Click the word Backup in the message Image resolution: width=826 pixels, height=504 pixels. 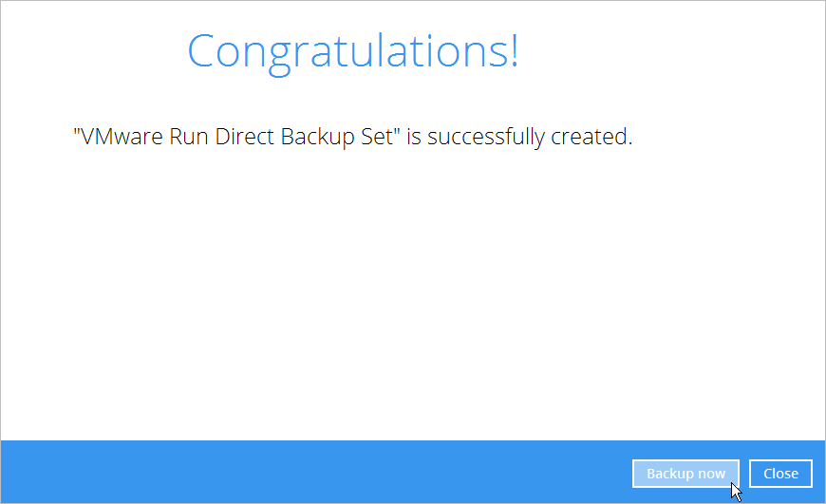point(318,137)
